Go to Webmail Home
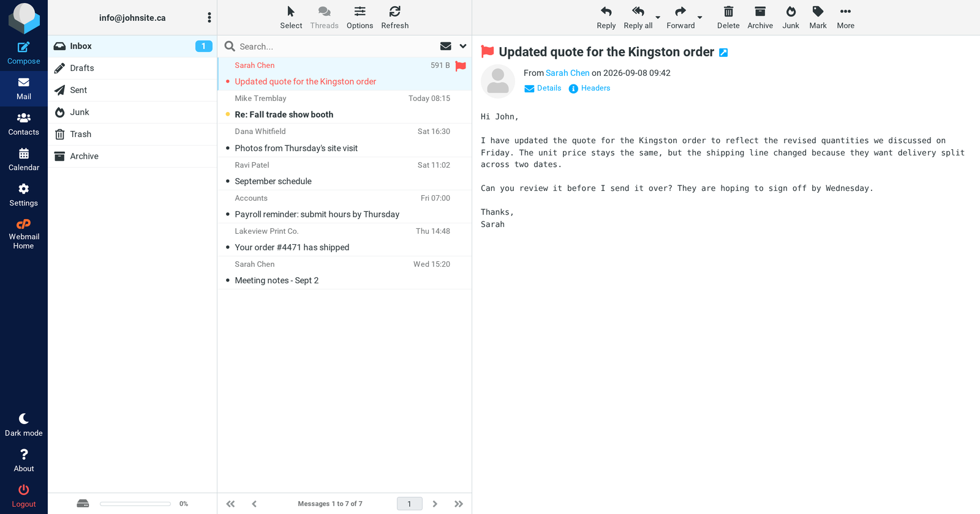 pos(24,234)
